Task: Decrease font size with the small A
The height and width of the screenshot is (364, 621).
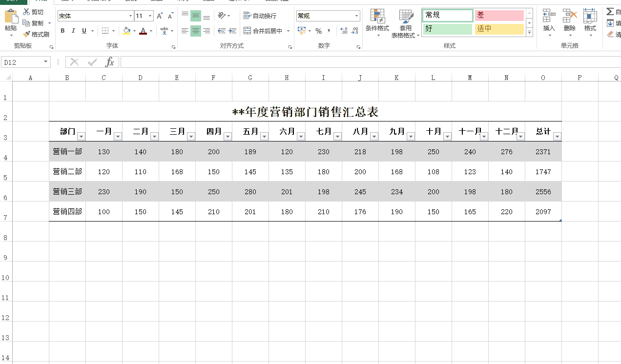Action: point(170,16)
